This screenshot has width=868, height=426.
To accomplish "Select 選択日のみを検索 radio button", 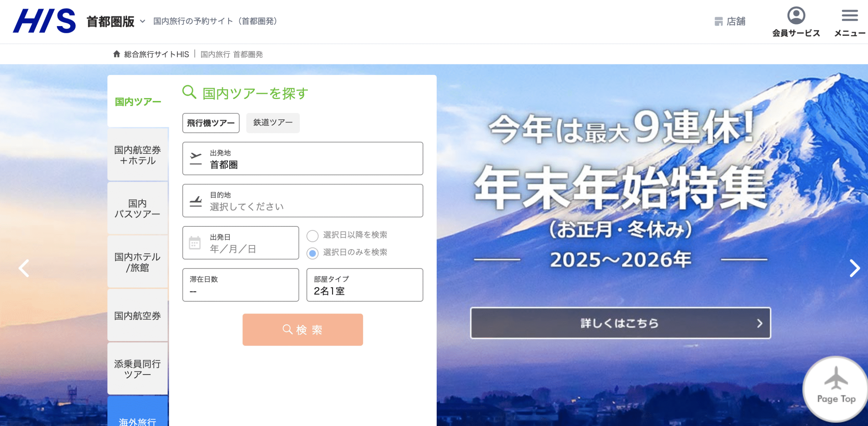I will click(x=312, y=253).
